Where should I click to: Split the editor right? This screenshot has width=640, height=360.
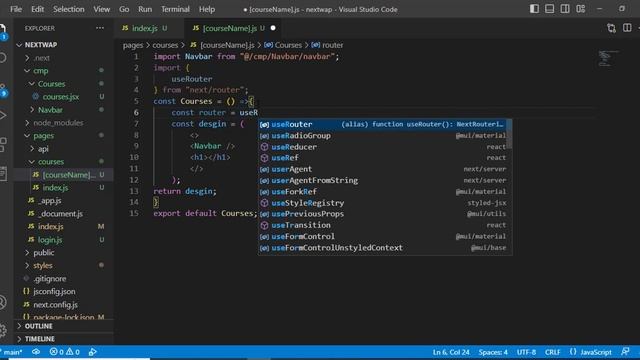coord(627,28)
